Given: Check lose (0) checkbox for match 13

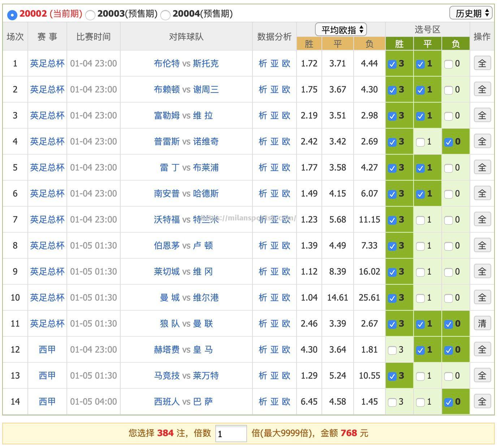Looking at the screenshot, I should pyautogui.click(x=449, y=376).
